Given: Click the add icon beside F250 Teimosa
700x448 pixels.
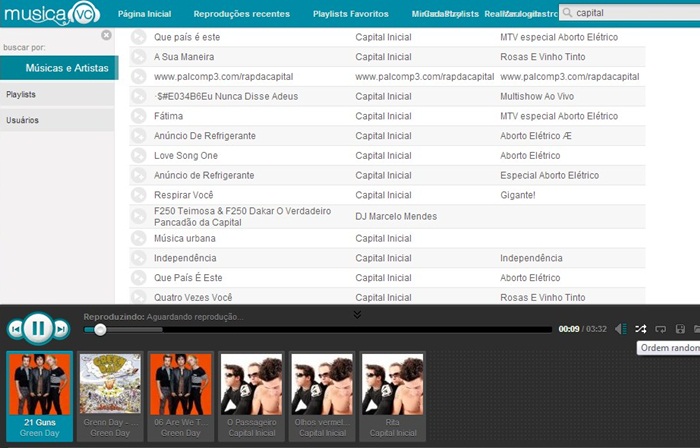Looking at the screenshot, I should (138, 216).
